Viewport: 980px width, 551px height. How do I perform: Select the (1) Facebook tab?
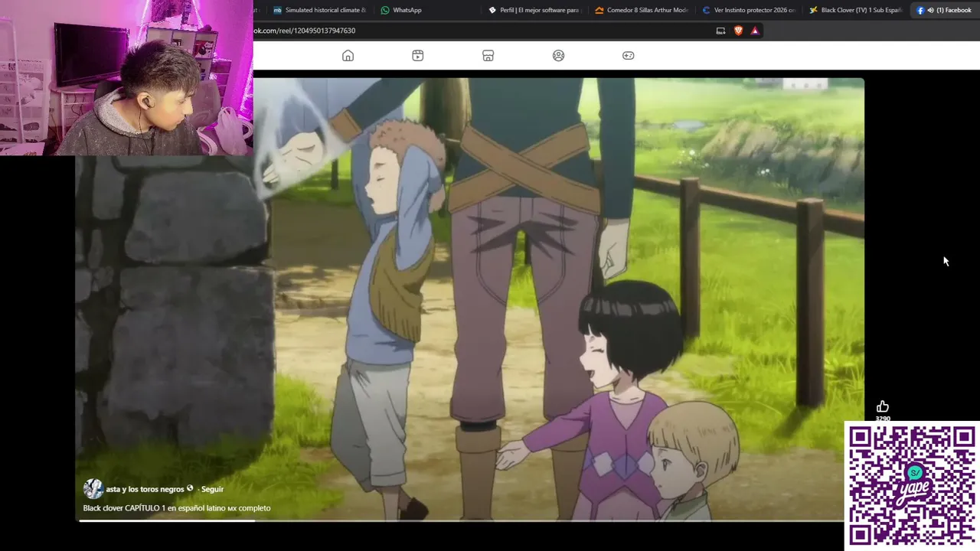pos(944,10)
